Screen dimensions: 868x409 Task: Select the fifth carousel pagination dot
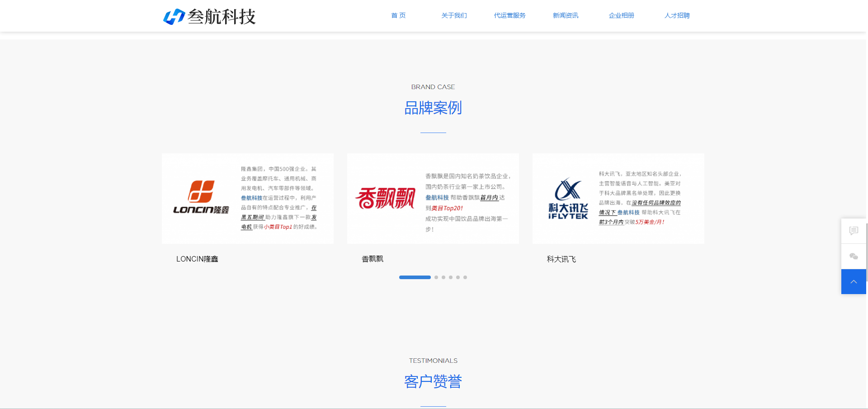[458, 277]
